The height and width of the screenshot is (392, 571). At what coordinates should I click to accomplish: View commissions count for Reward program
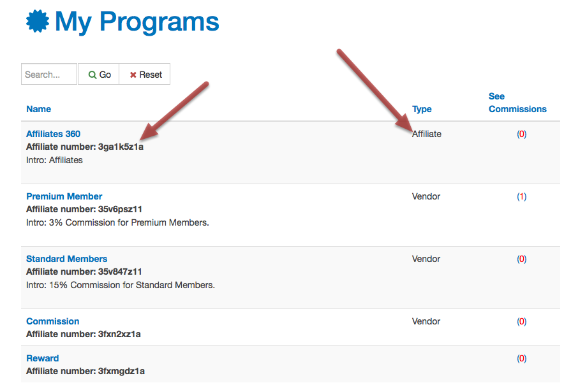(522, 359)
